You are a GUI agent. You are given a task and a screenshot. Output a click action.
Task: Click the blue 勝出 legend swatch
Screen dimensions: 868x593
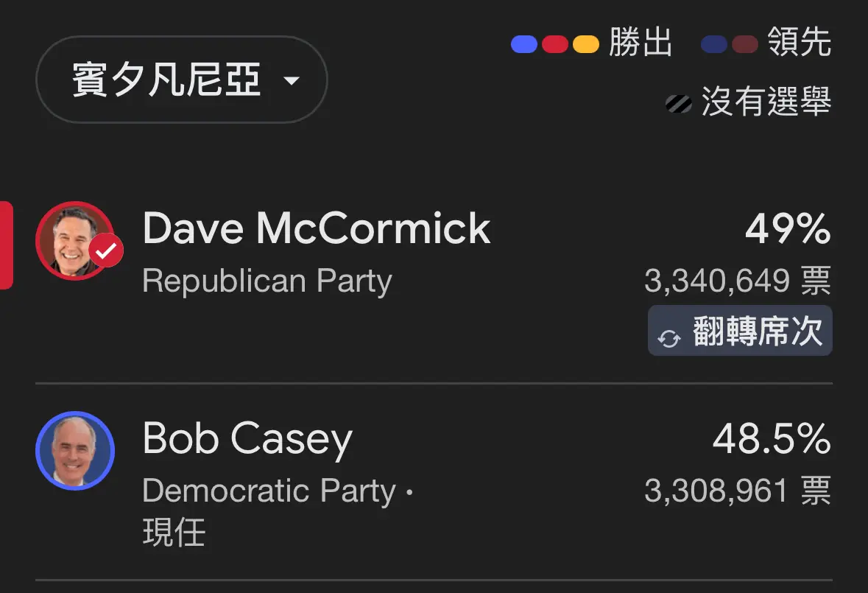coord(523,43)
